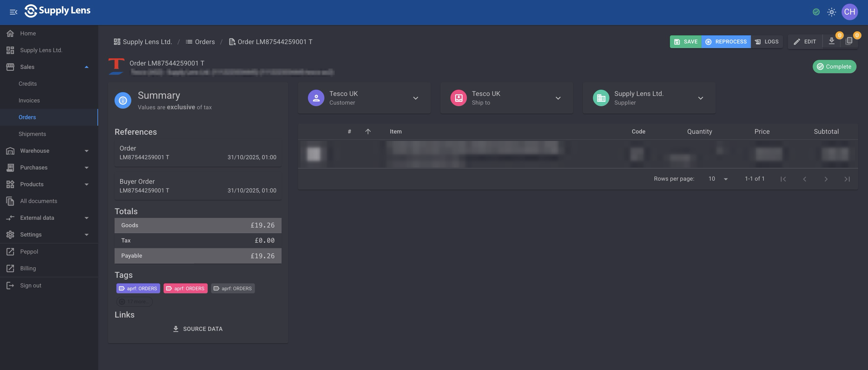Image resolution: width=868 pixels, height=370 pixels.
Task: Expand the Tesco UK Customer card
Action: coord(415,98)
